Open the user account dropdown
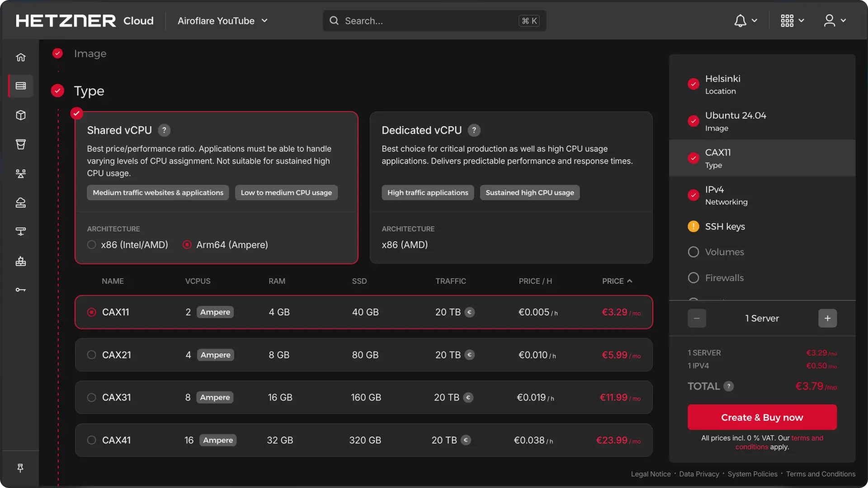 [835, 21]
